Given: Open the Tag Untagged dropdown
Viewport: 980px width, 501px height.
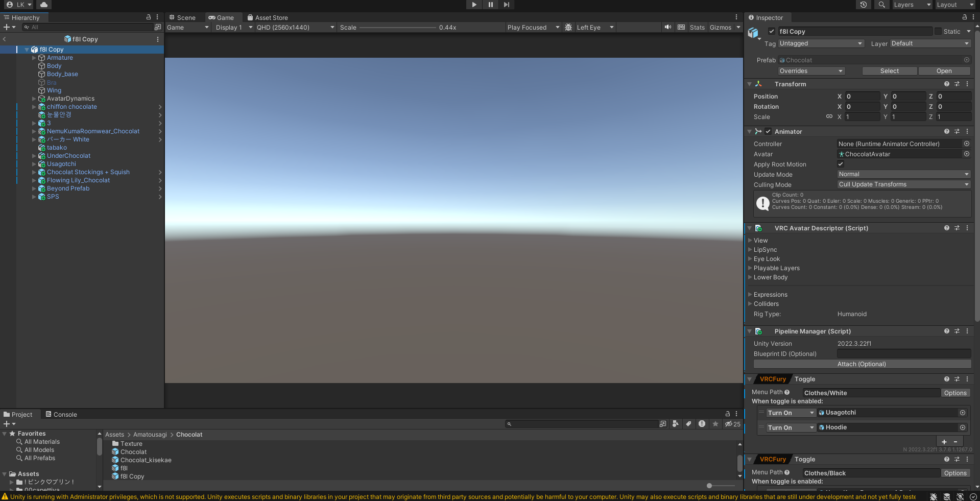Looking at the screenshot, I should pos(821,43).
